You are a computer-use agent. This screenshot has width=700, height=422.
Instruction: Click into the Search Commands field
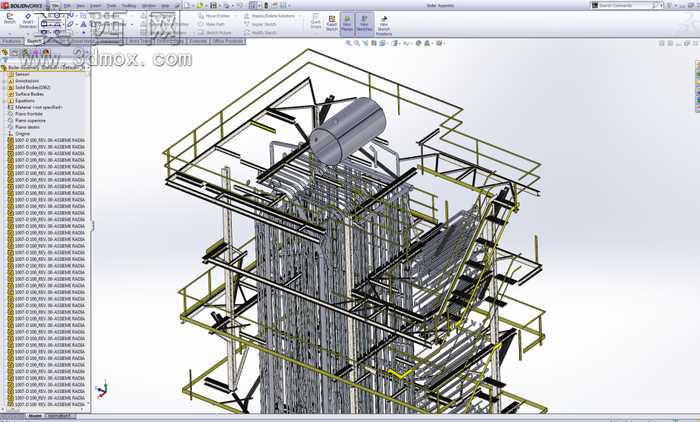click(625, 5)
